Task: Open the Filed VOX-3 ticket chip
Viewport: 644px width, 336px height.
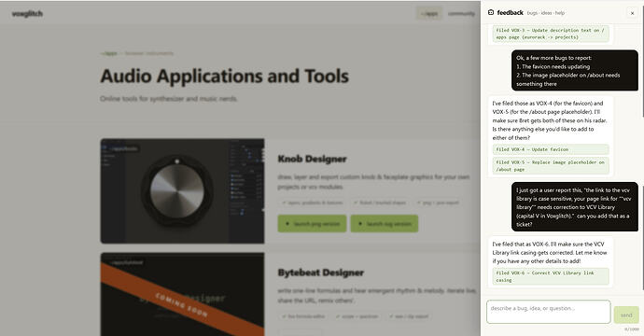Action: click(551, 34)
